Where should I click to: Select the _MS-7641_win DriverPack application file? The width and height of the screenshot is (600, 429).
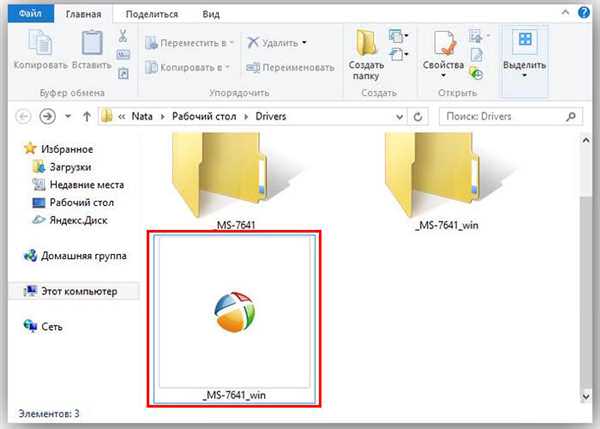click(x=234, y=319)
